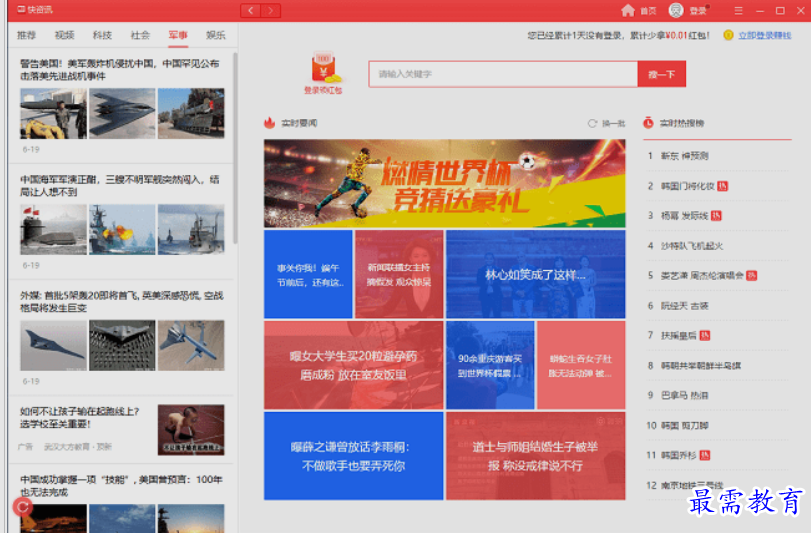Open the 林心如笑成了这样 news tile
811x533 pixels.
(535, 274)
